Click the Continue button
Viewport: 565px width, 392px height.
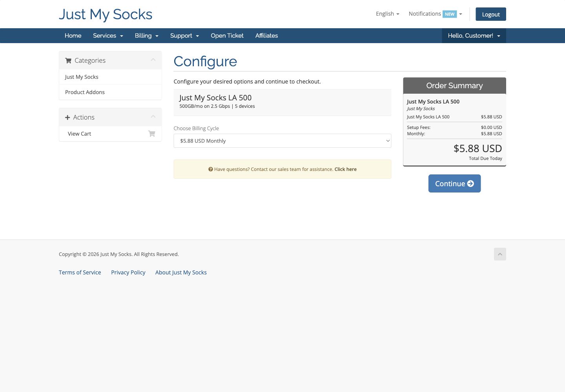click(x=454, y=183)
